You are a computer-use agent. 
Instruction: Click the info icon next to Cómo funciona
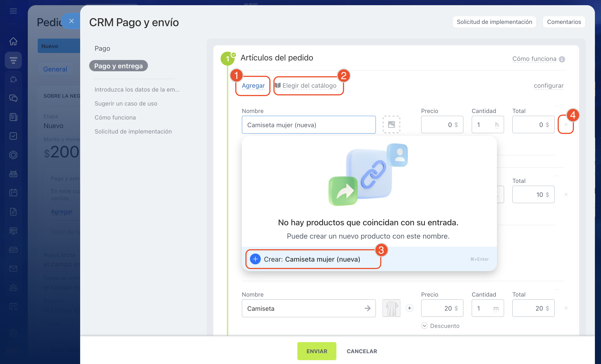[x=562, y=59]
